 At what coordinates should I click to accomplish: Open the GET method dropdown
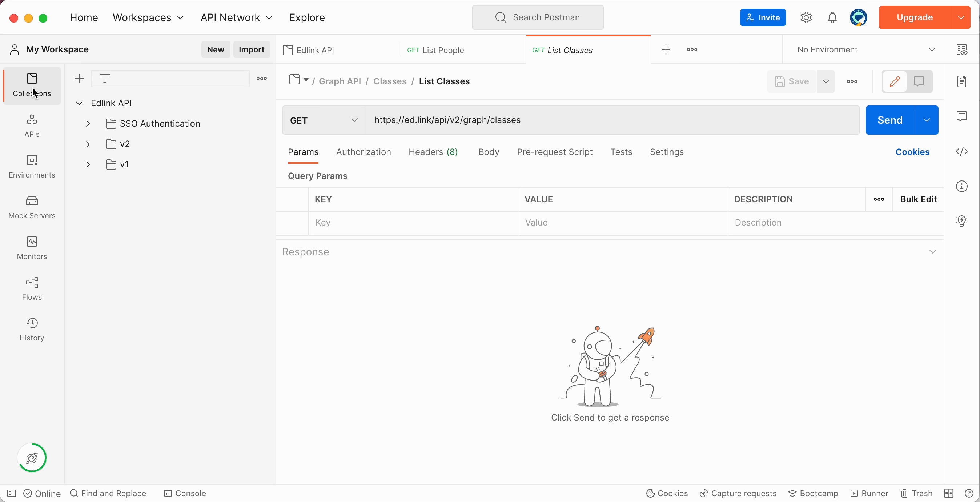click(x=324, y=120)
